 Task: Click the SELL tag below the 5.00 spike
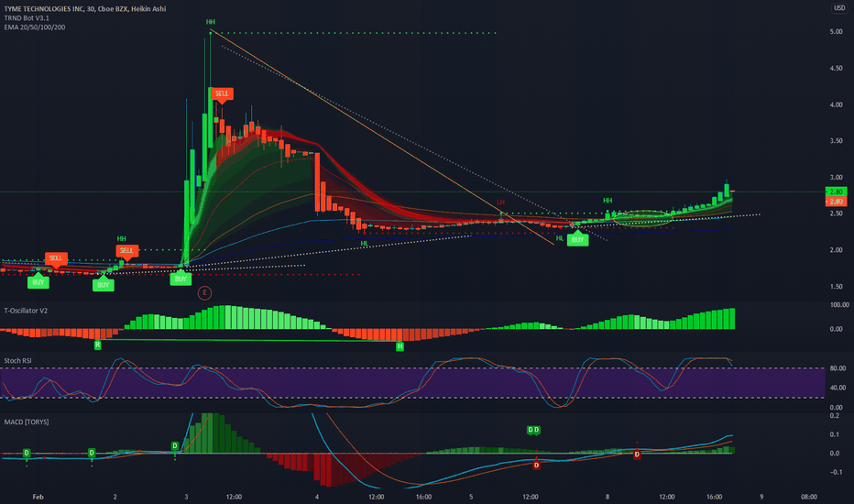pos(222,93)
